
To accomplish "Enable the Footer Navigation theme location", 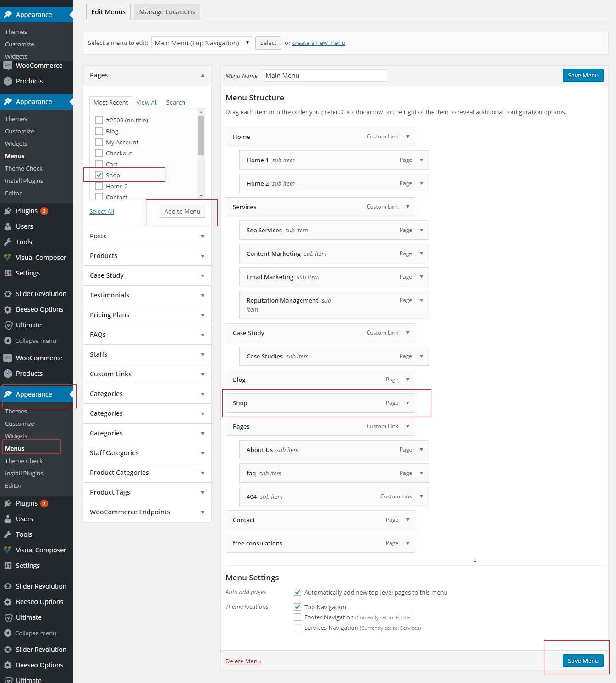I will (x=297, y=617).
